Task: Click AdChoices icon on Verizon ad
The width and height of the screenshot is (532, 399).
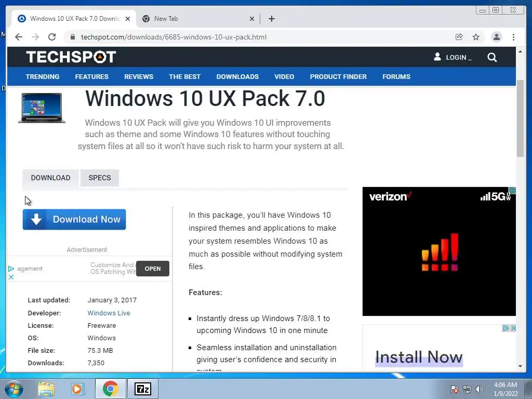Action: coord(513,190)
